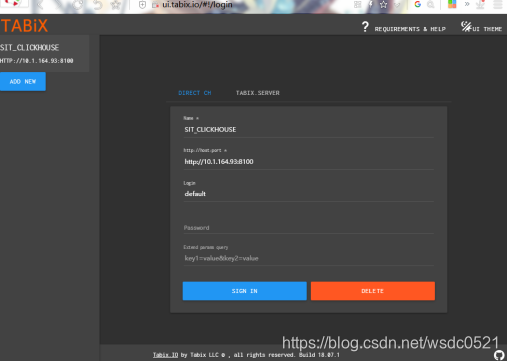The width and height of the screenshot is (508, 362).
Task: Click the Login field containing default
Action: [308, 194]
